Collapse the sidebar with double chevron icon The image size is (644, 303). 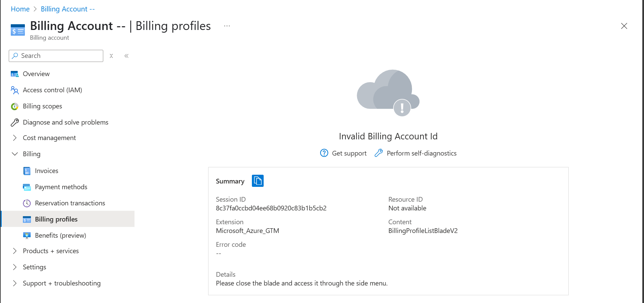[126, 56]
